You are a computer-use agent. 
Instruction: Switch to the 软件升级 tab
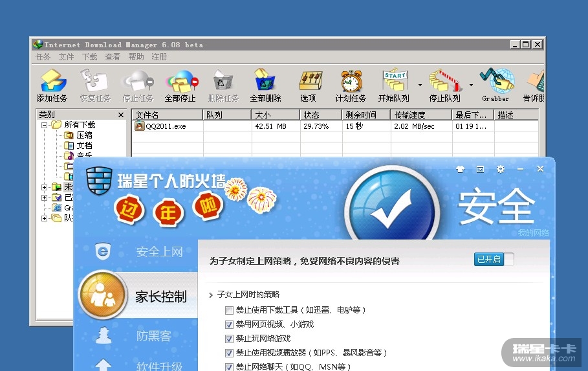click(x=159, y=366)
